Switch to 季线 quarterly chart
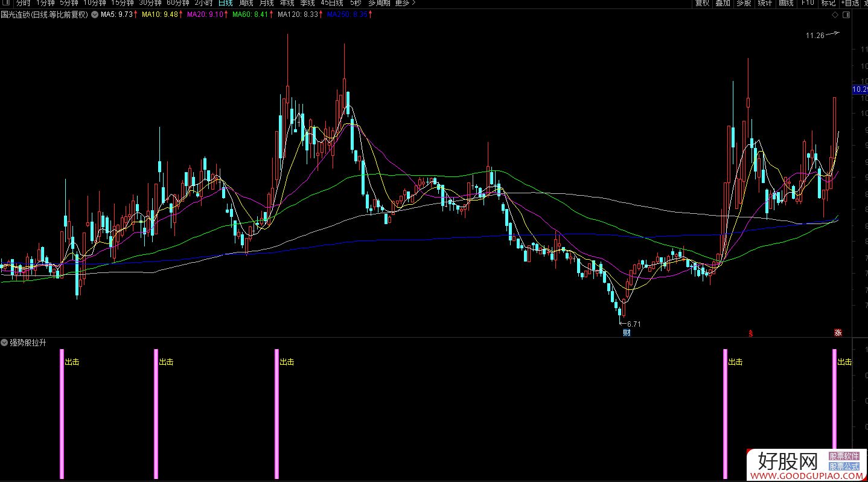Image resolution: width=868 pixels, height=482 pixels. click(x=308, y=2)
